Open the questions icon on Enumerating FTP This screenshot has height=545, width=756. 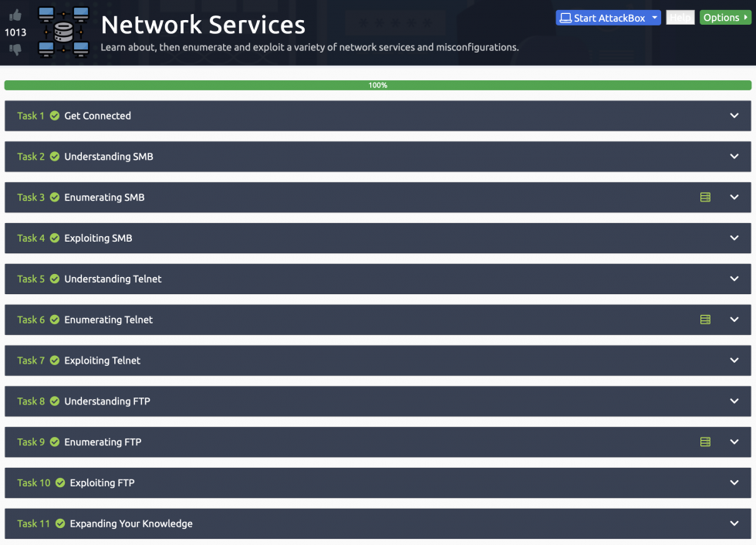coord(704,442)
